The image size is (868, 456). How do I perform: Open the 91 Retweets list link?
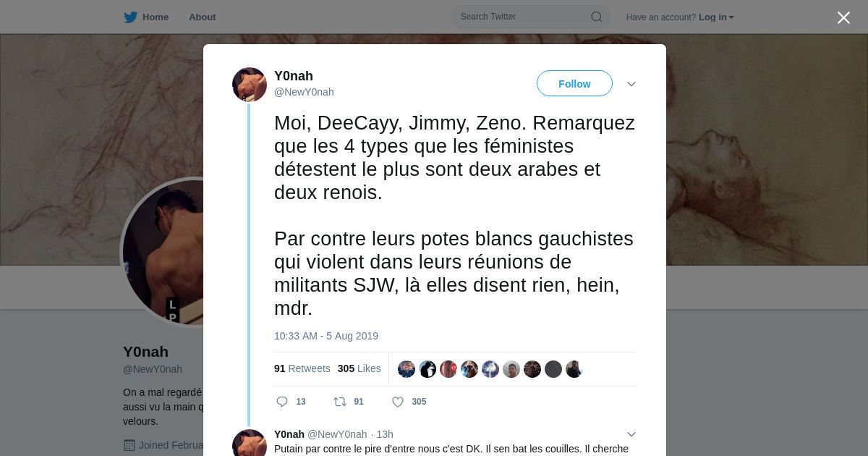[x=302, y=368]
